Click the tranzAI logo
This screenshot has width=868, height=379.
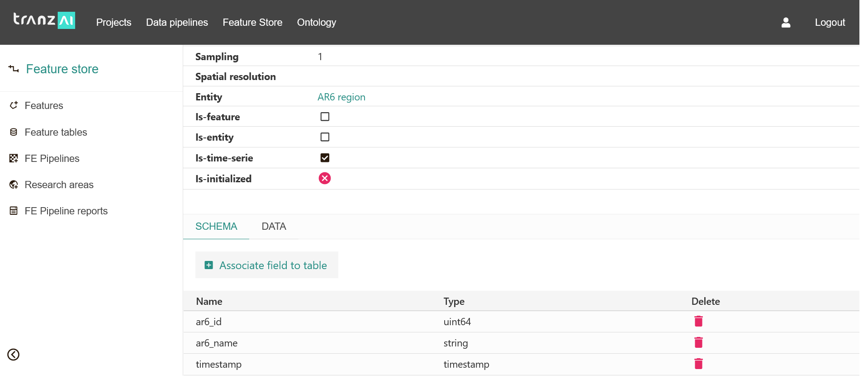[44, 20]
